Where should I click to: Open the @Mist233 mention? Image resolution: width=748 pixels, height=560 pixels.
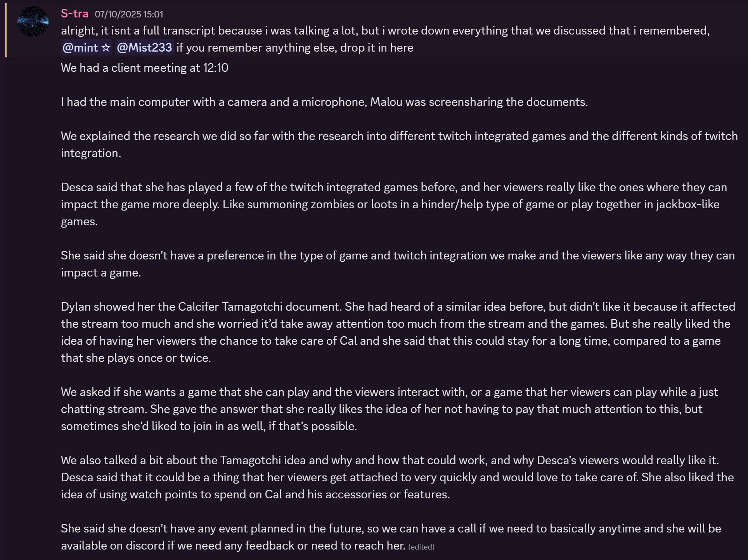point(144,48)
